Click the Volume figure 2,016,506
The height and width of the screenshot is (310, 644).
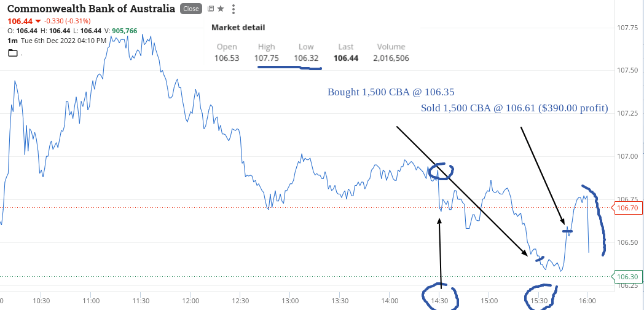click(x=391, y=58)
